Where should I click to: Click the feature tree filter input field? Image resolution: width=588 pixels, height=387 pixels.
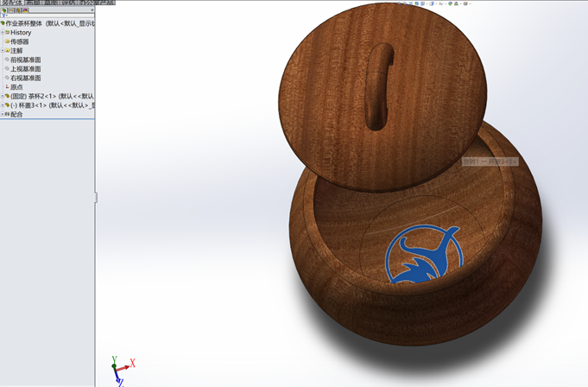(x=50, y=16)
